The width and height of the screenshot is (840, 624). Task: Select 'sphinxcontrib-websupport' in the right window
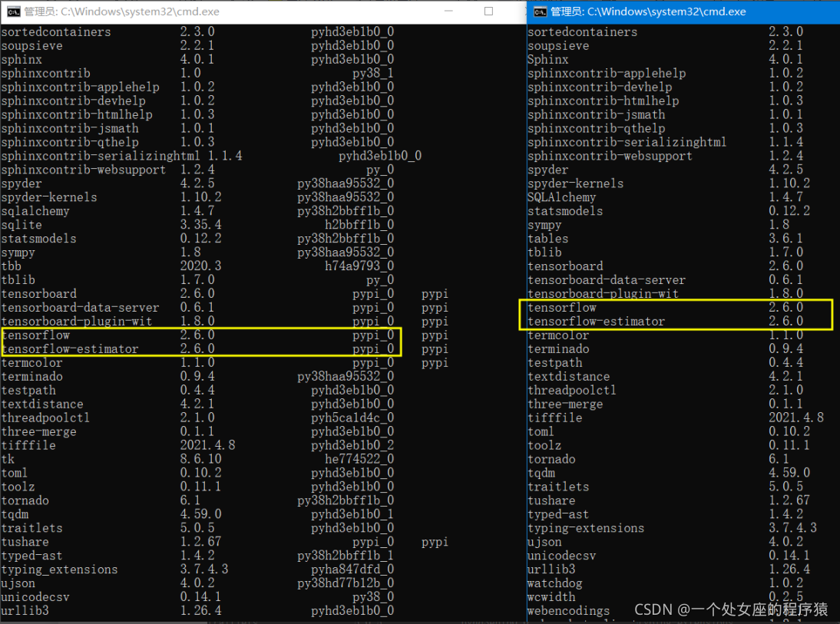[x=610, y=156]
